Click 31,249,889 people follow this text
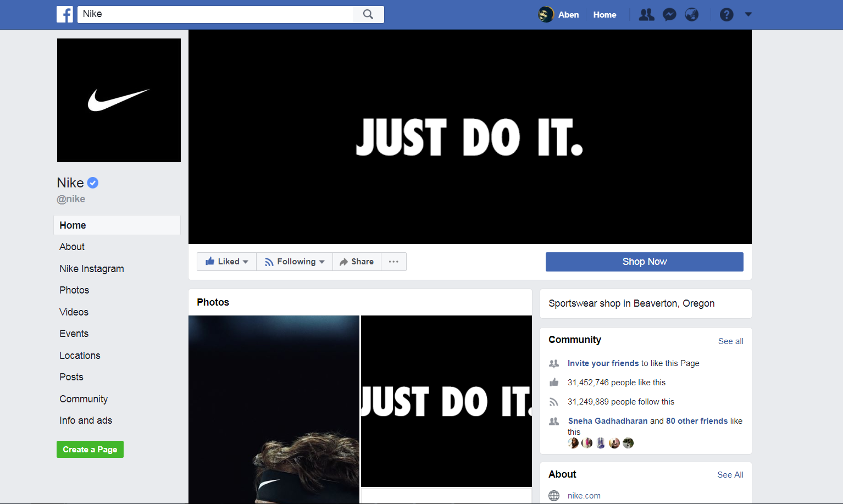The height and width of the screenshot is (504, 843). pos(620,402)
